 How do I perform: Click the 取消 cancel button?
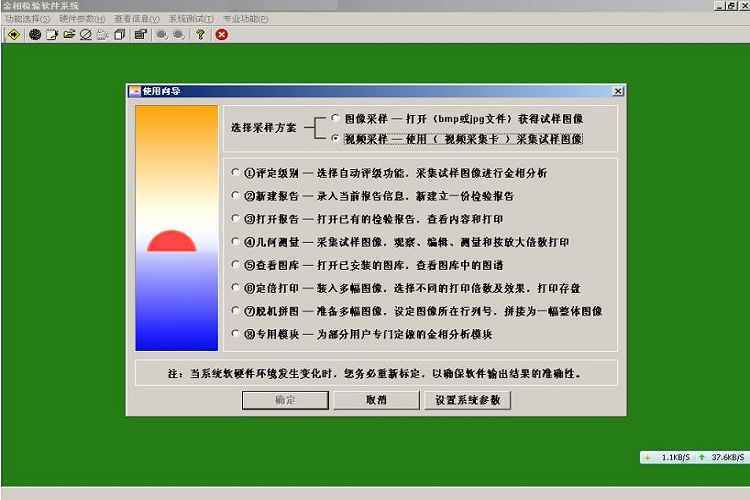[x=376, y=400]
